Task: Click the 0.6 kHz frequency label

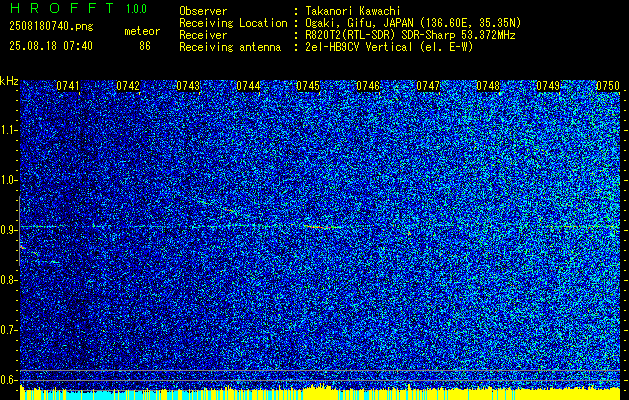Action: point(8,380)
